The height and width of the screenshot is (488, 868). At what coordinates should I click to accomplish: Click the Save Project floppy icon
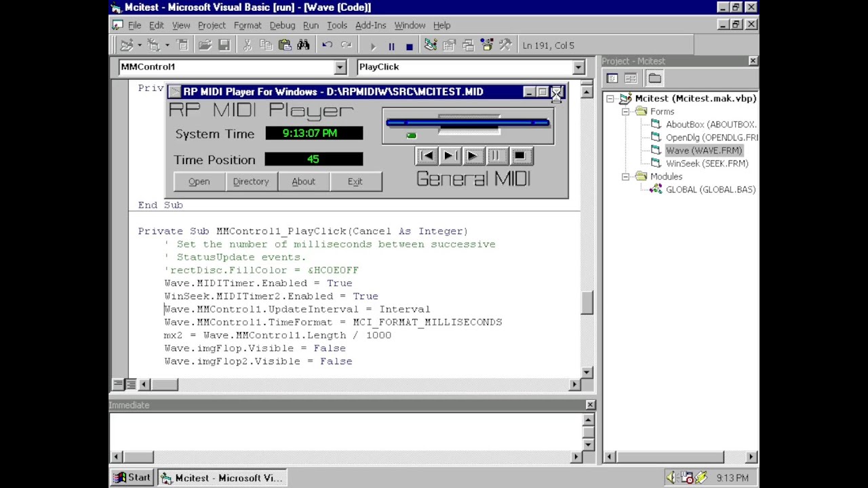click(224, 45)
